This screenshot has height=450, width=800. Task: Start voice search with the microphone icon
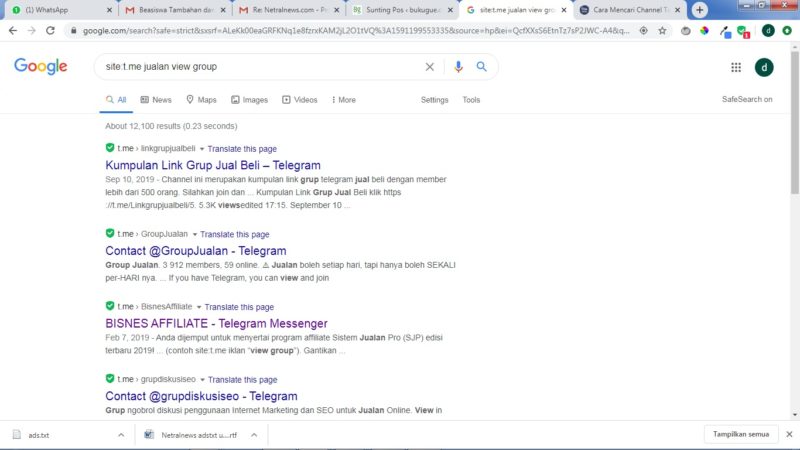(x=458, y=67)
